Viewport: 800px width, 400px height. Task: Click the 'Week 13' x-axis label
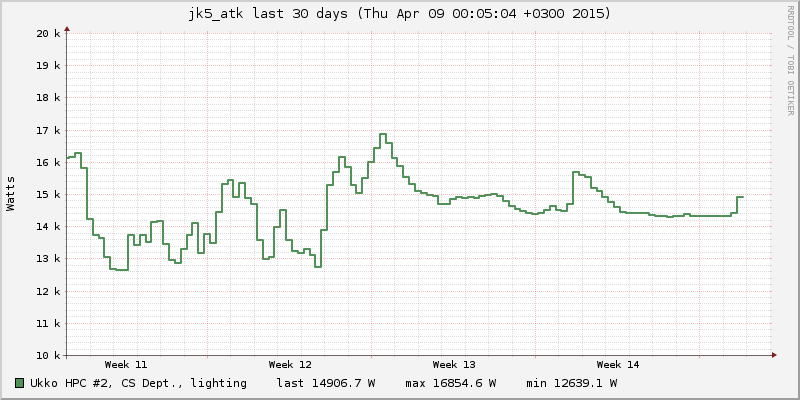click(454, 365)
